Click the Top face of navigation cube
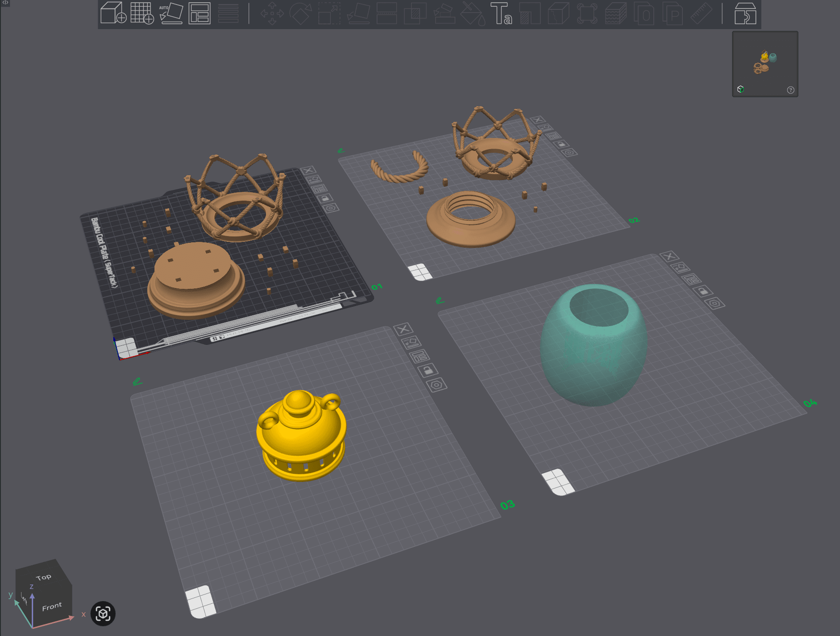The width and height of the screenshot is (840, 636). 43,577
